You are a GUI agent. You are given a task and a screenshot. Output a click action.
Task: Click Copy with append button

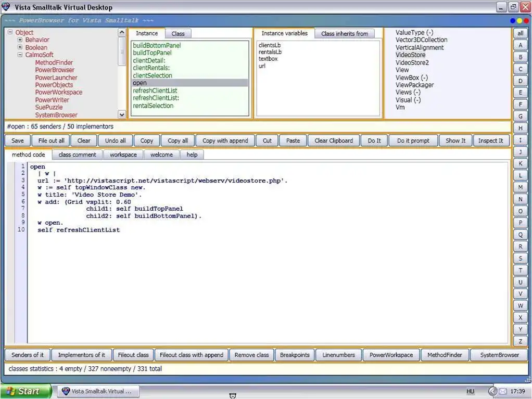tap(225, 140)
